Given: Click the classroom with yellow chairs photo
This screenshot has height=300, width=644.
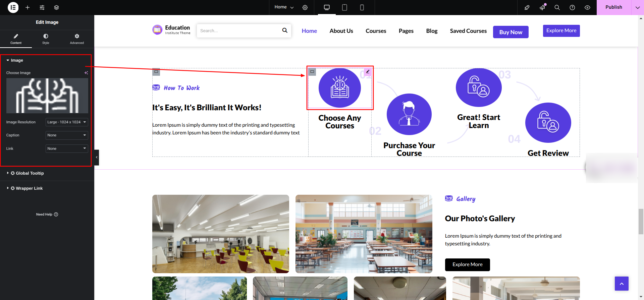Looking at the screenshot, I should click(x=221, y=234).
